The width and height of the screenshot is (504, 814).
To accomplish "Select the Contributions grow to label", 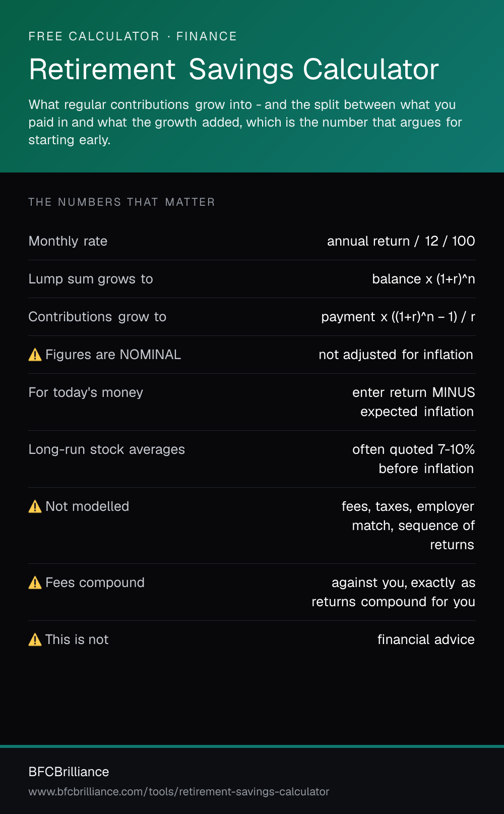I will click(97, 317).
